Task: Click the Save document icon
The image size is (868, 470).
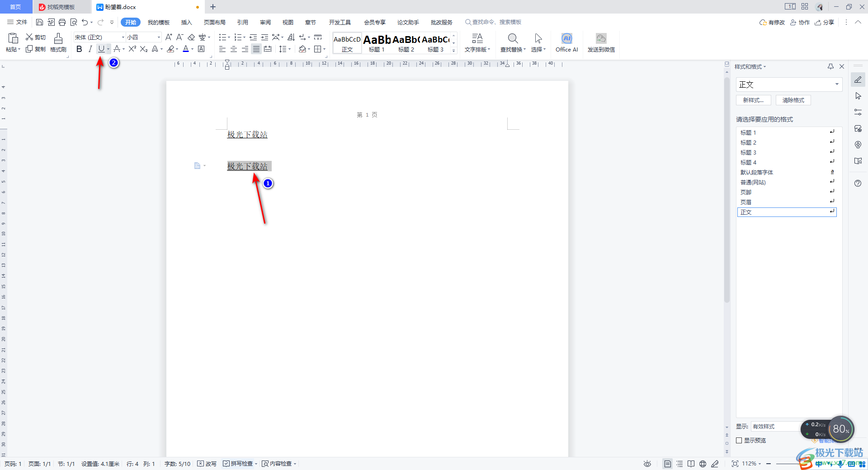Action: point(39,22)
